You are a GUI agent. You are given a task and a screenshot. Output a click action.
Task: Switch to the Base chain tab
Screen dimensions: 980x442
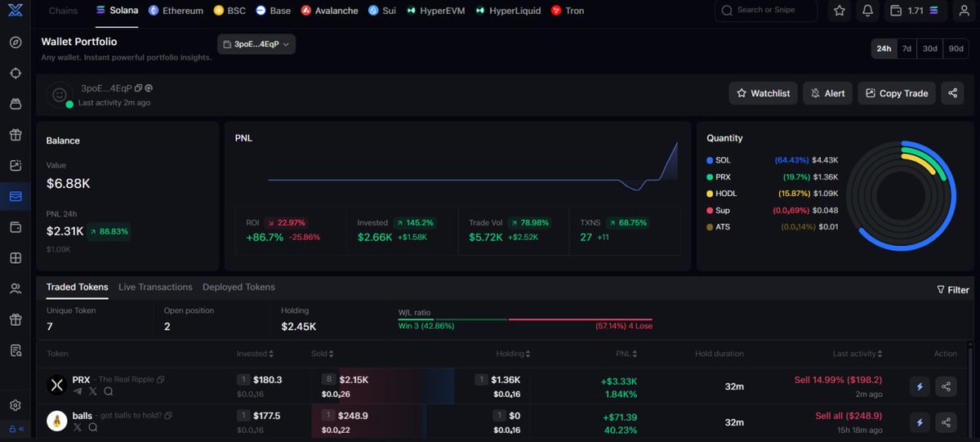(273, 11)
